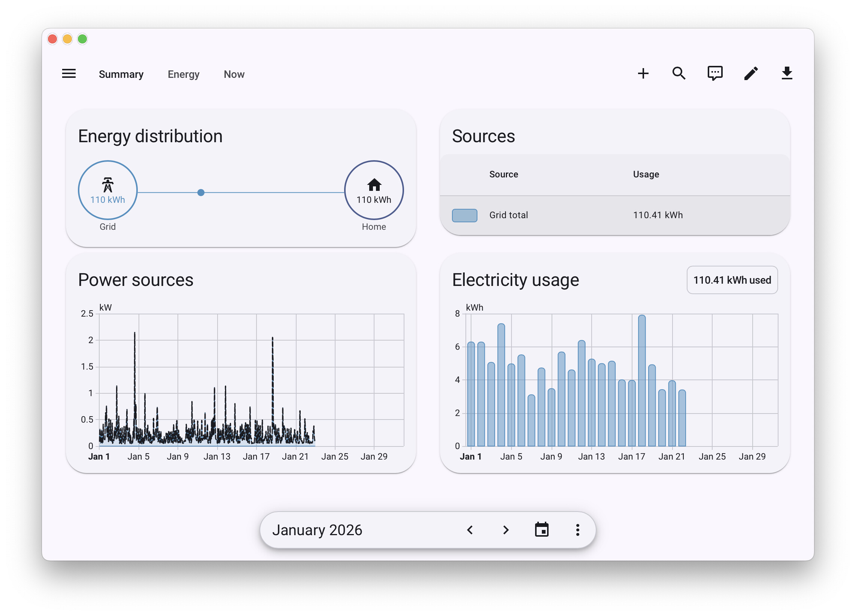The width and height of the screenshot is (856, 616).
Task: Open search with magnifier icon
Action: [x=679, y=73]
